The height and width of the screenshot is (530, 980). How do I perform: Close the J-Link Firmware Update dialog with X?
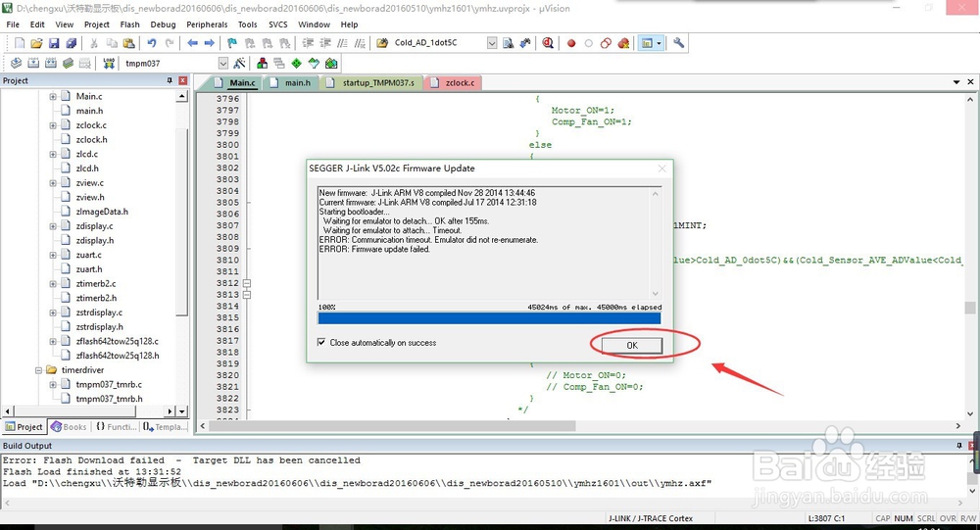(x=661, y=169)
